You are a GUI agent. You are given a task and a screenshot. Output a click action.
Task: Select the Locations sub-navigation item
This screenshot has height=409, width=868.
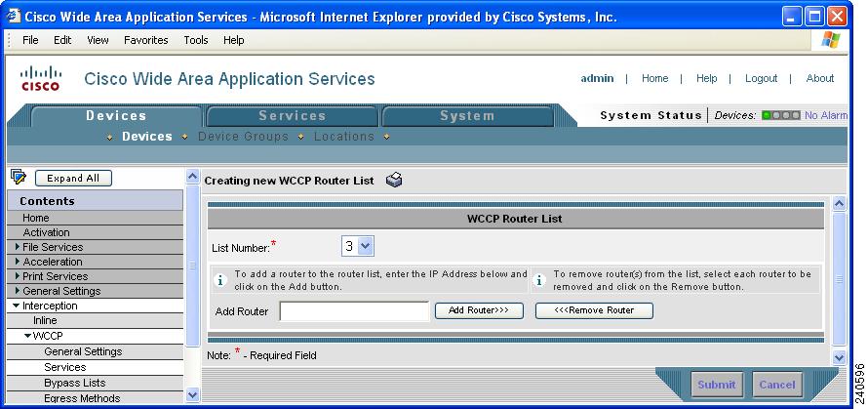(344, 137)
